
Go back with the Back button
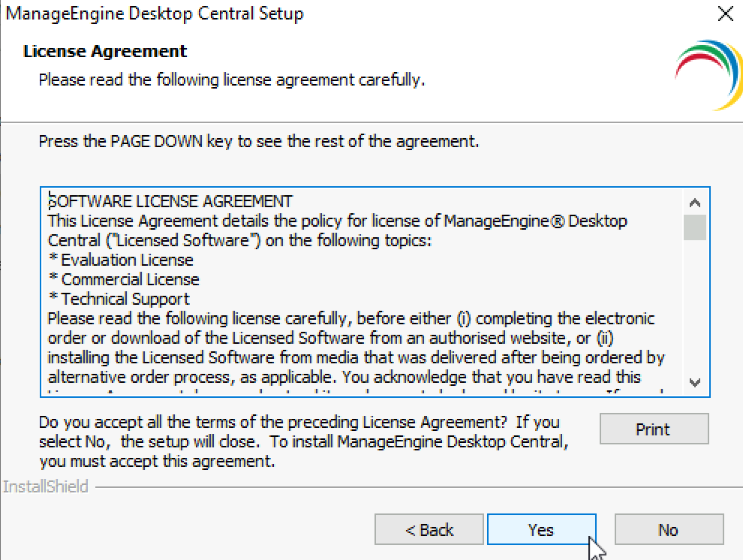point(429,529)
